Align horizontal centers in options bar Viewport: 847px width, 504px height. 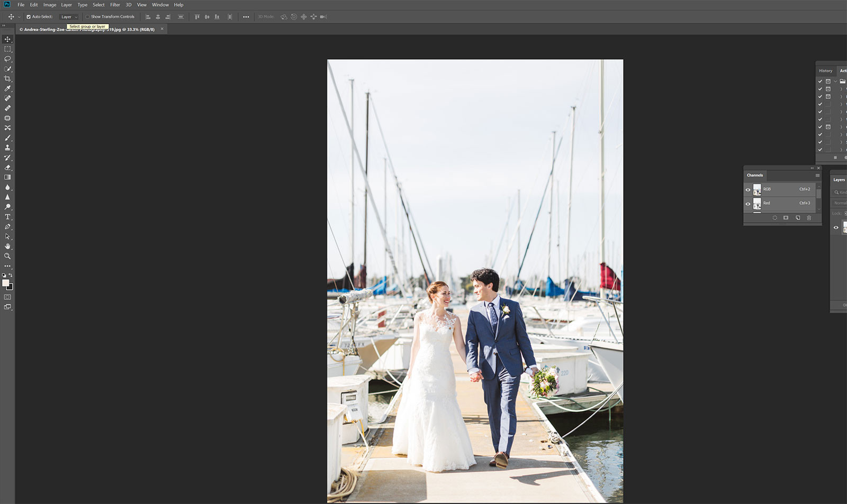click(158, 17)
